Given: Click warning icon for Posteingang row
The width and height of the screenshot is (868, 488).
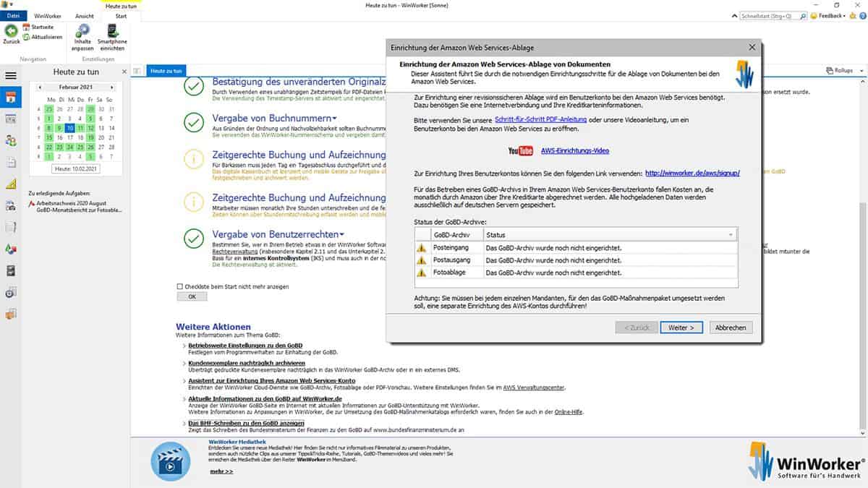Looking at the screenshot, I should pos(421,247).
